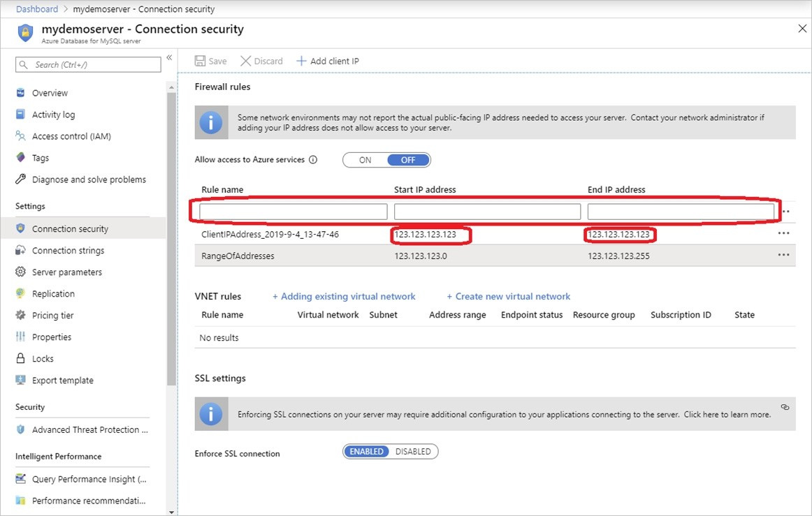The width and height of the screenshot is (812, 516).
Task: Click end IP 123.123.123.255
Action: (618, 256)
